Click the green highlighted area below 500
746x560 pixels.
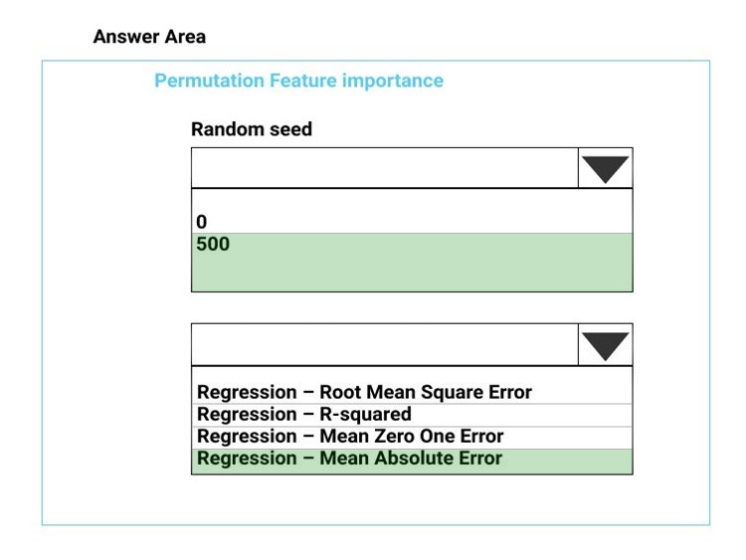(412, 274)
